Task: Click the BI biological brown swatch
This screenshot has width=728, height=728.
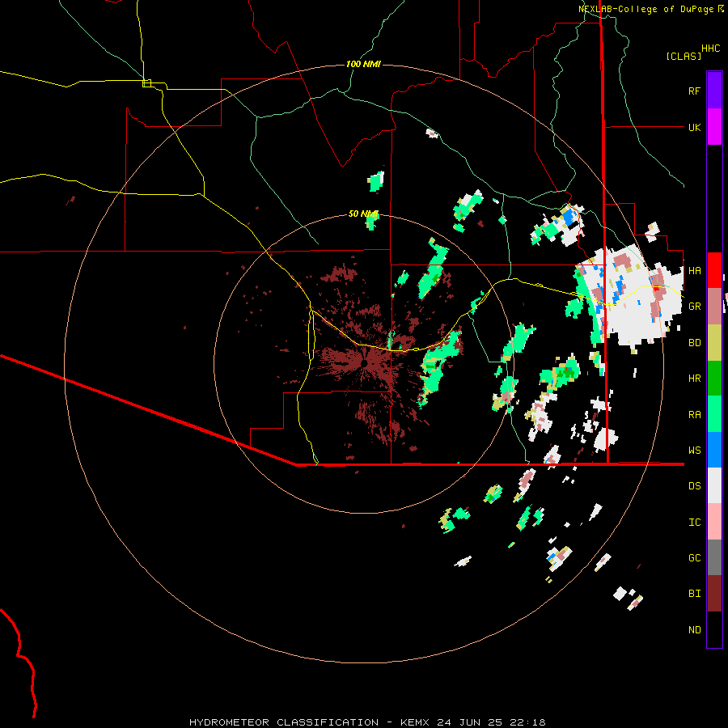Action: (714, 594)
